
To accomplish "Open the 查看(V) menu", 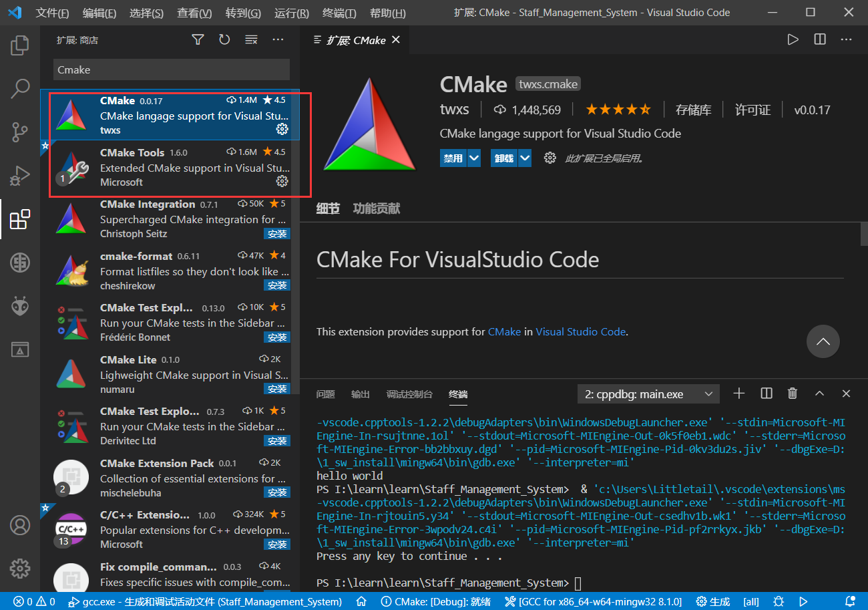I will coord(195,13).
